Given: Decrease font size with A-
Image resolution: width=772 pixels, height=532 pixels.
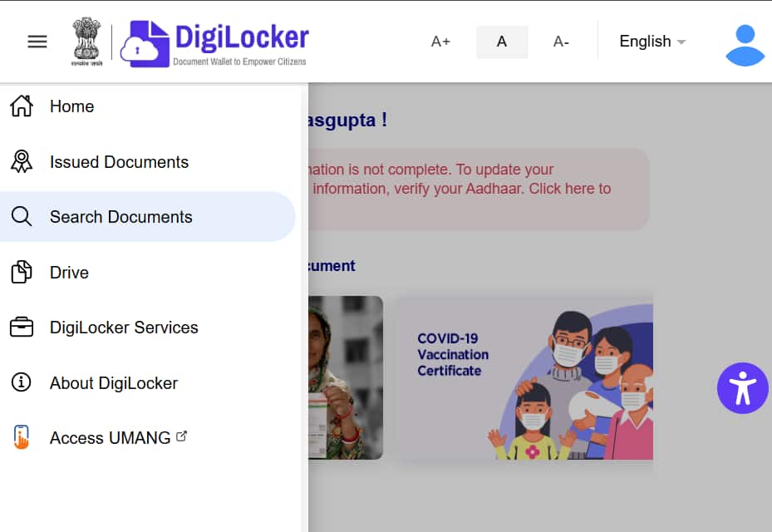Looking at the screenshot, I should [x=561, y=42].
